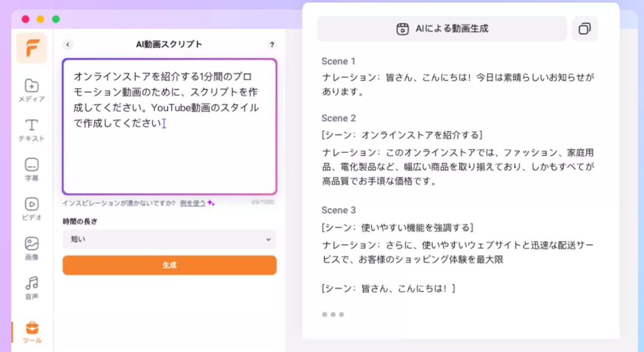Click the Scene 2 heading

point(338,118)
